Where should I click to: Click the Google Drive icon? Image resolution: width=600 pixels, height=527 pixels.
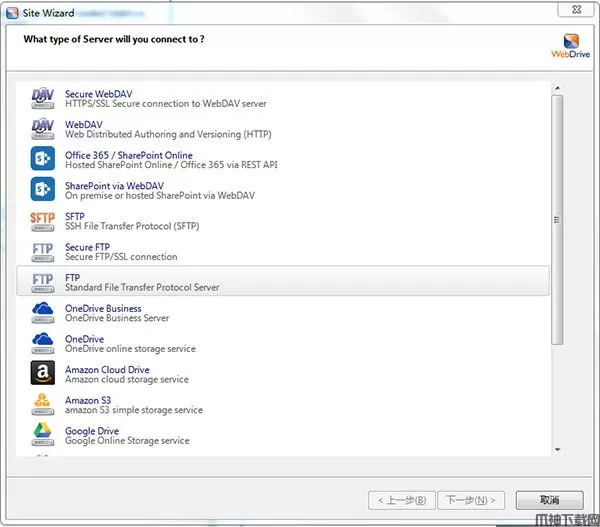pyautogui.click(x=43, y=434)
